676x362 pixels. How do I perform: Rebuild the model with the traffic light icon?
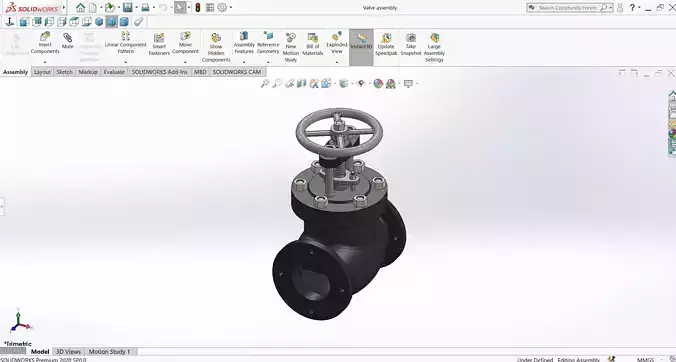[x=198, y=7]
